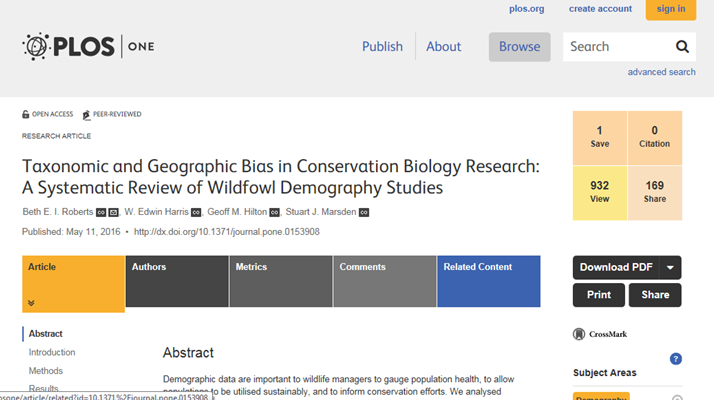Click the article title heading

(x=280, y=177)
